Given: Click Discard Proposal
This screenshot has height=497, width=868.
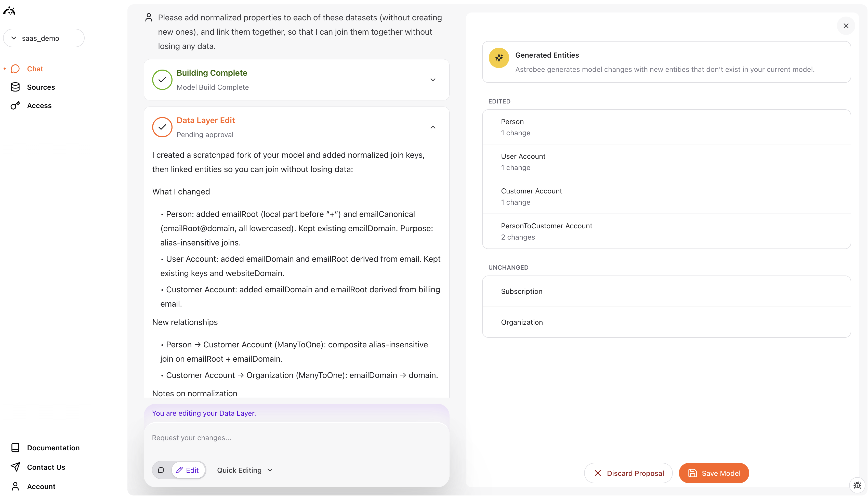Looking at the screenshot, I should [628, 473].
